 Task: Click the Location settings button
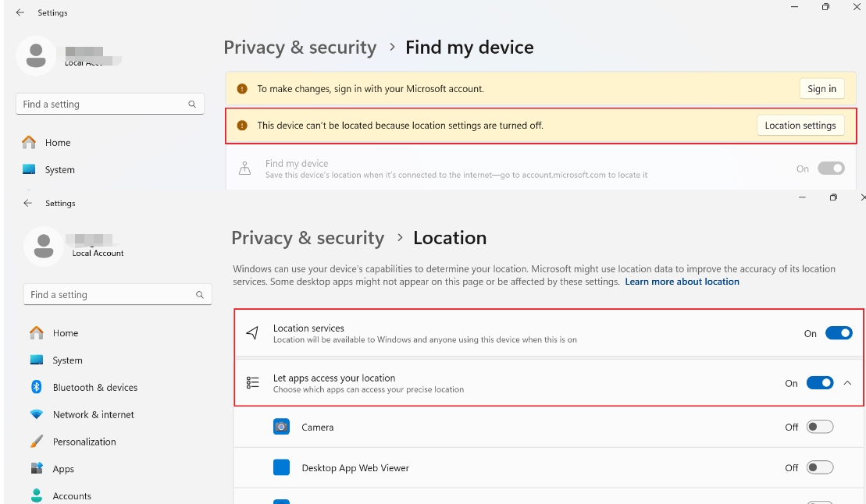point(800,126)
